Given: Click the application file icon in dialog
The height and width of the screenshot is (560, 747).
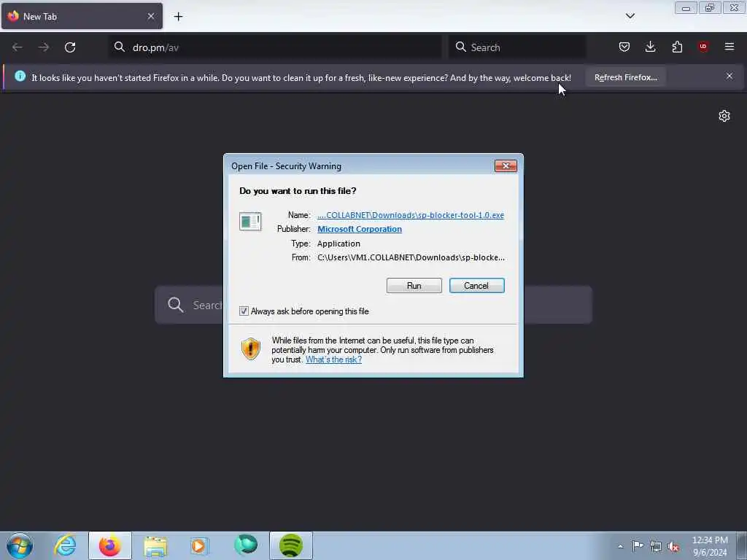Looking at the screenshot, I should (250, 222).
